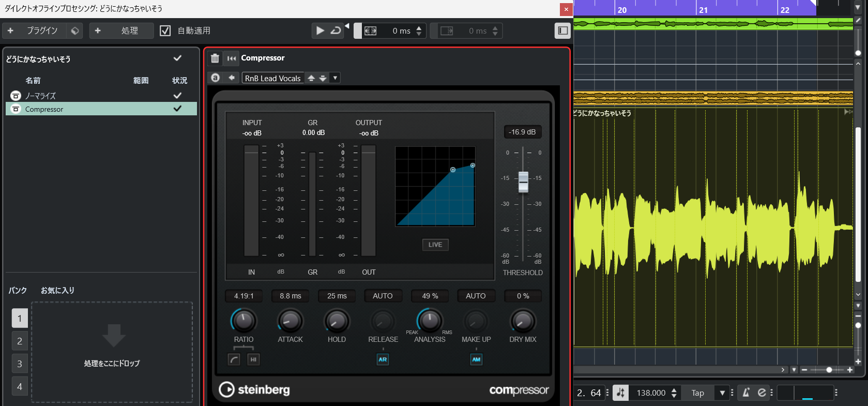This screenshot has height=406, width=868.
Task: Toggle the tail icon beside second 0 ms
Action: [x=447, y=31]
